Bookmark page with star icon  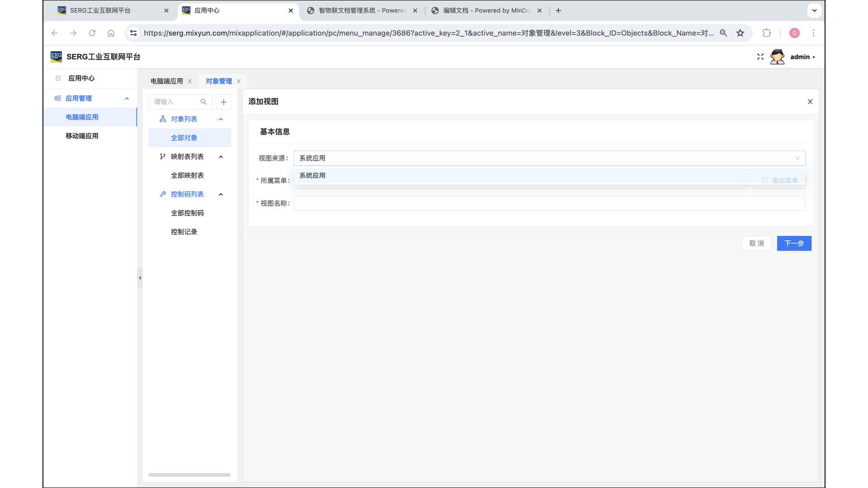(740, 33)
